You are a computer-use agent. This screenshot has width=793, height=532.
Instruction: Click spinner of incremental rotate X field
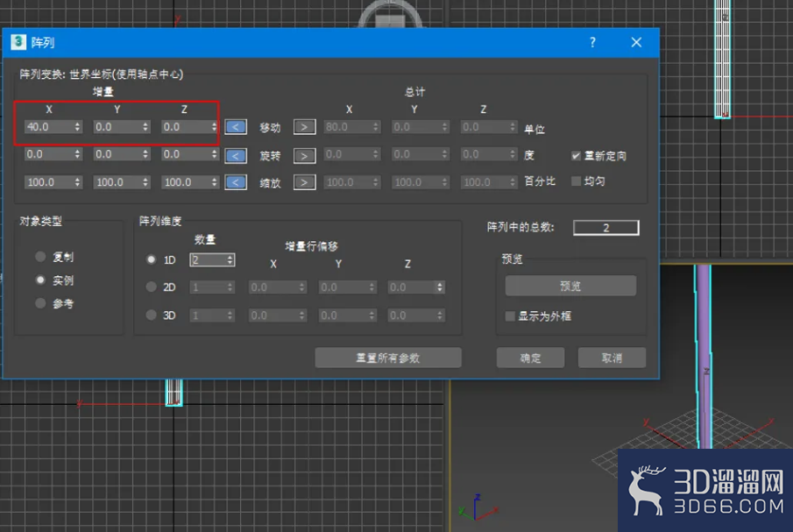77,154
